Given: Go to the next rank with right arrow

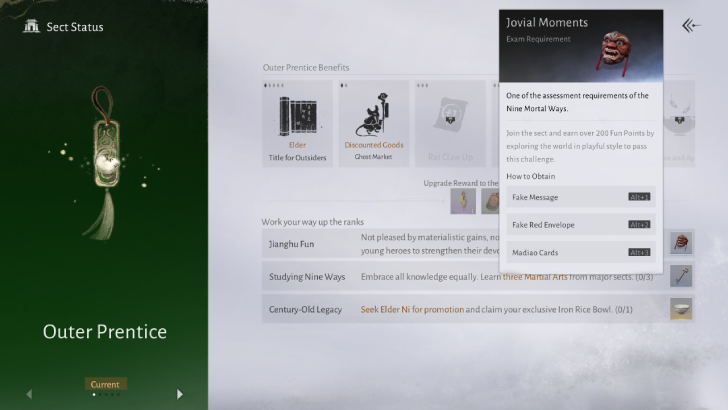Looking at the screenshot, I should 180,394.
